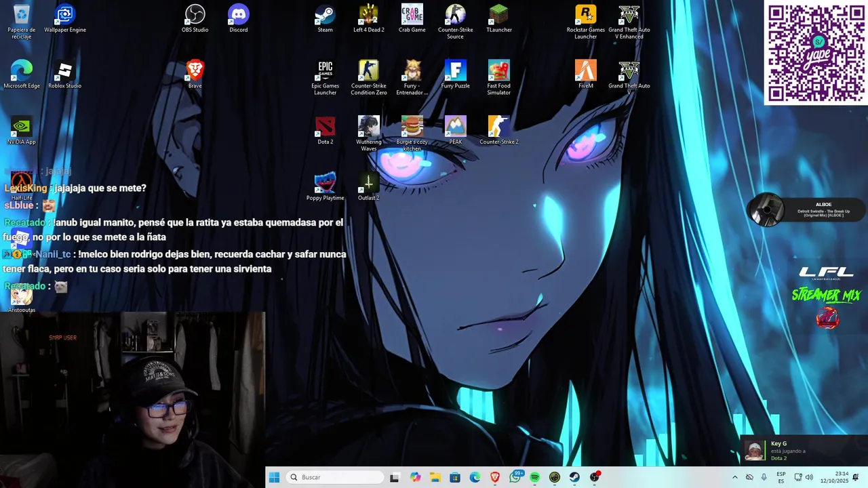Viewport: 868px width, 488px height.
Task: Launch Wallpaper Engine from the desktop
Action: [x=64, y=18]
